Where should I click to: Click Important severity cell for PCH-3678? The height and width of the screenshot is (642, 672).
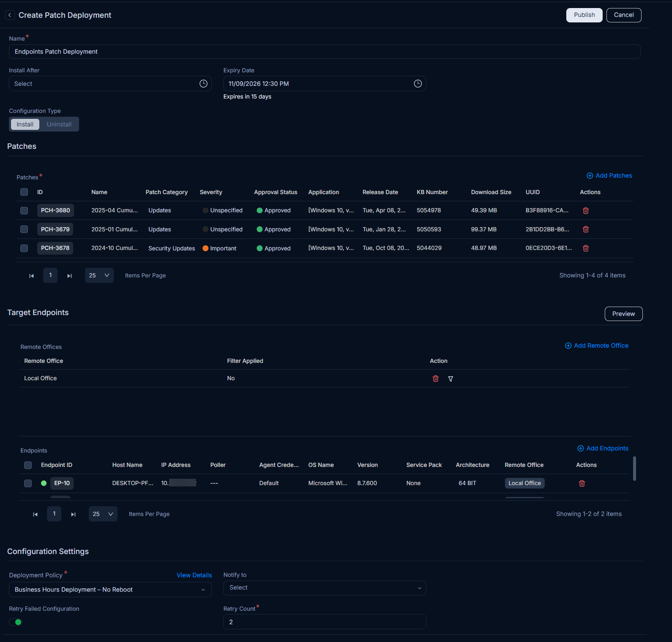[x=219, y=248]
